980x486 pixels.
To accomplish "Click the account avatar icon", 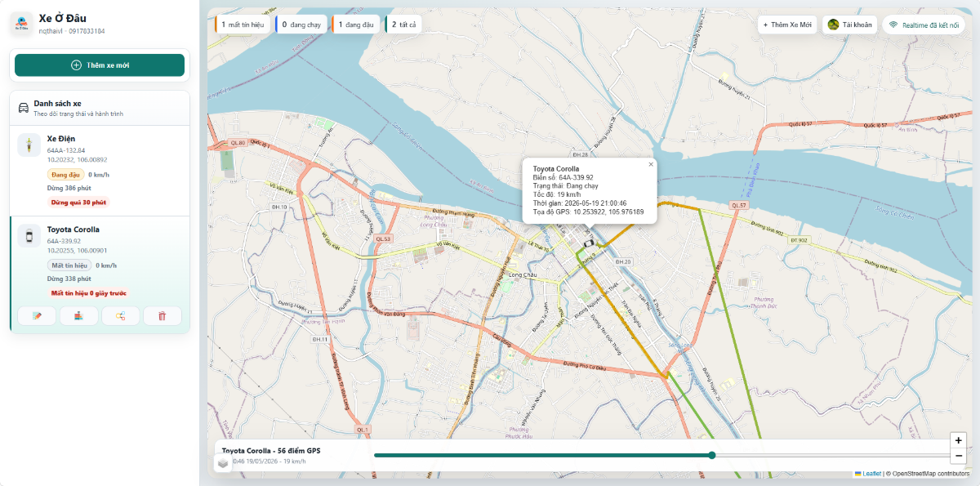I will click(833, 25).
